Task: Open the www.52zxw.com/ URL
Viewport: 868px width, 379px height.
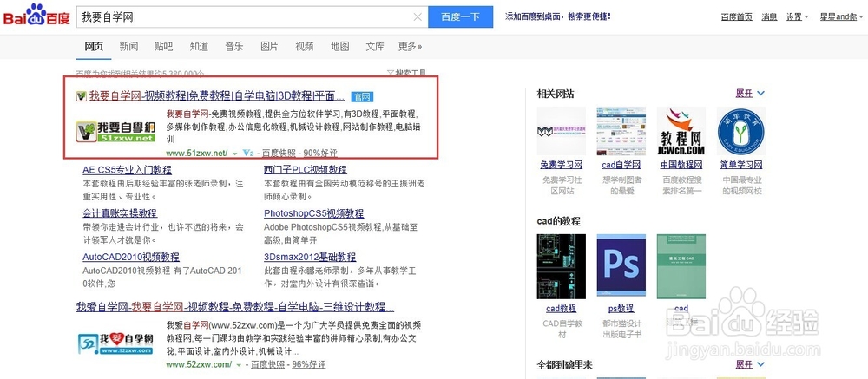Action: (199, 364)
